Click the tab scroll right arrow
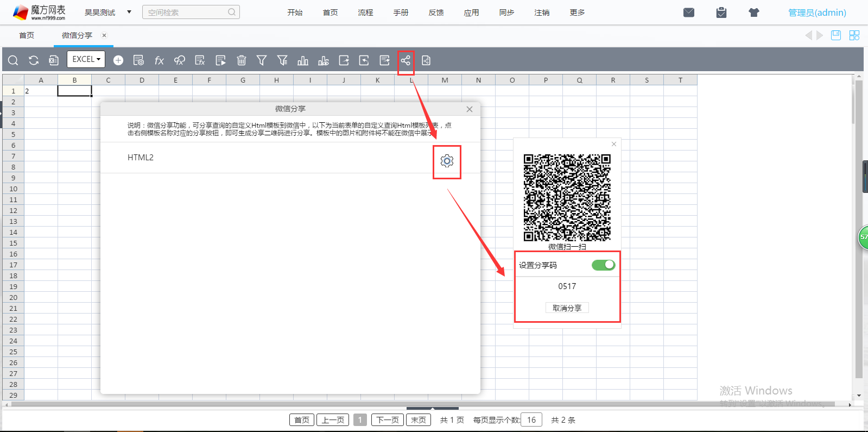Image resolution: width=868 pixels, height=432 pixels. click(820, 35)
